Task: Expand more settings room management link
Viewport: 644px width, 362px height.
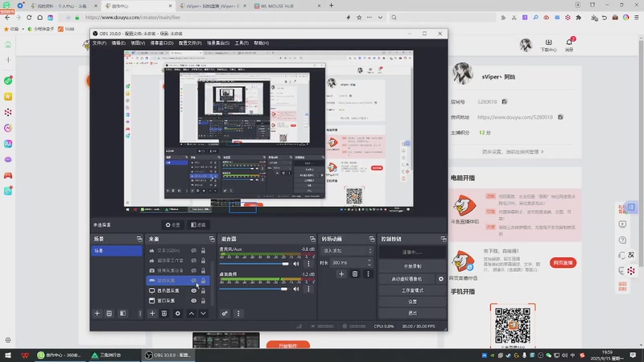Action: point(513,151)
